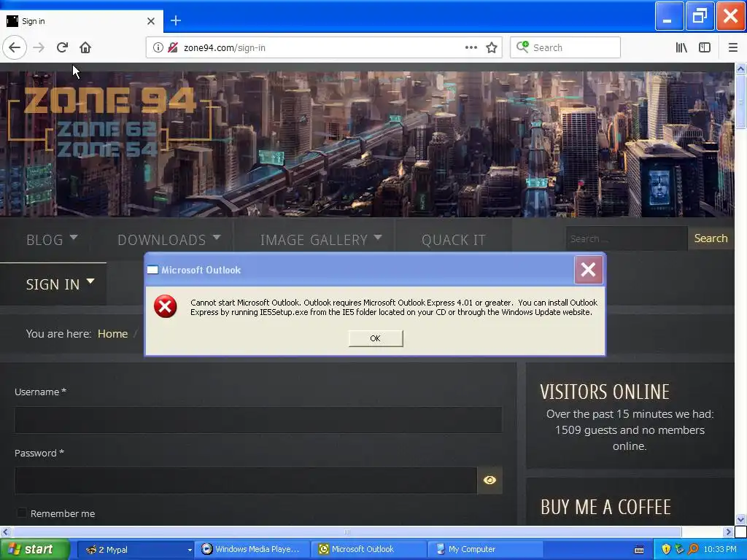Click the address bar showing zone94.com/sign-in
The height and width of the screenshot is (560, 747).
[324, 47]
